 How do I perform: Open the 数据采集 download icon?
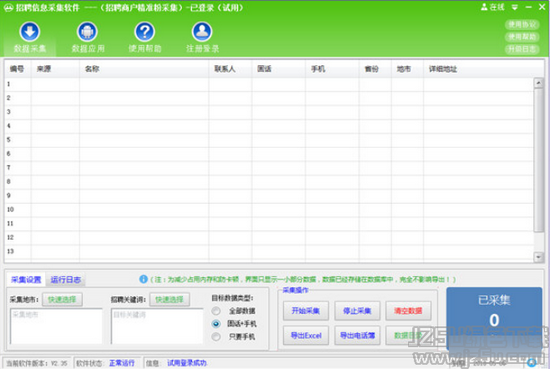[30, 32]
